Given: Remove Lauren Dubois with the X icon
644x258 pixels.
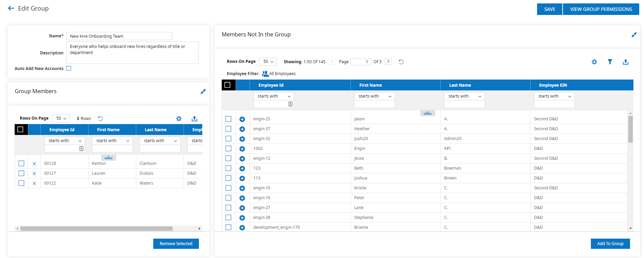Looking at the screenshot, I should [x=34, y=173].
